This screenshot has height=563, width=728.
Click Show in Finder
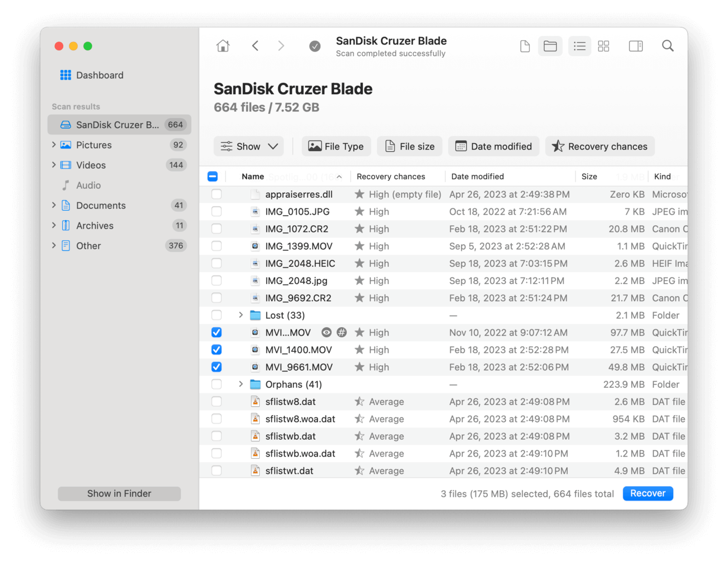point(119,494)
